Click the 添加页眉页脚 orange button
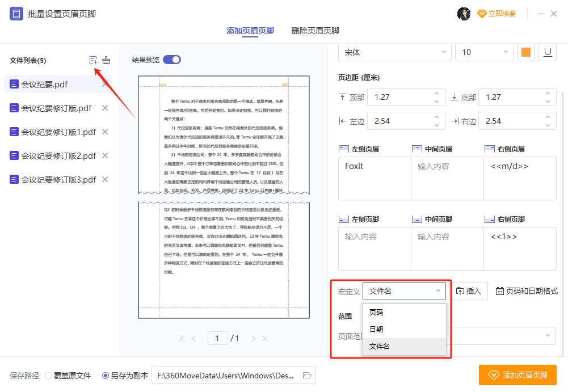The image size is (568, 392). pyautogui.click(x=517, y=375)
